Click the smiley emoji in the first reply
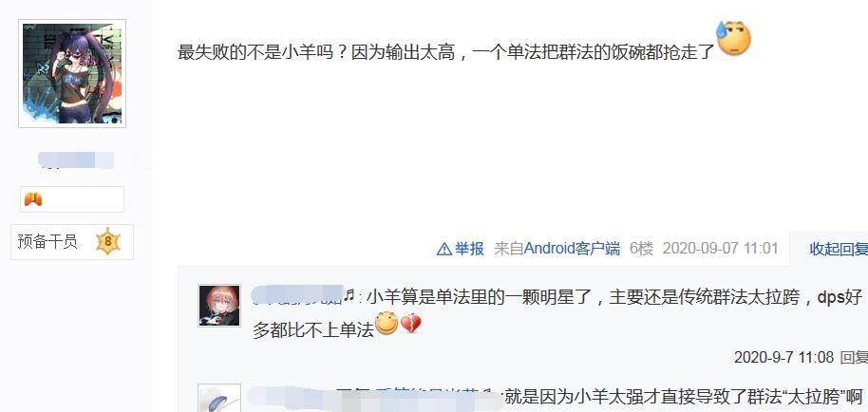The width and height of the screenshot is (868, 412). click(x=387, y=324)
